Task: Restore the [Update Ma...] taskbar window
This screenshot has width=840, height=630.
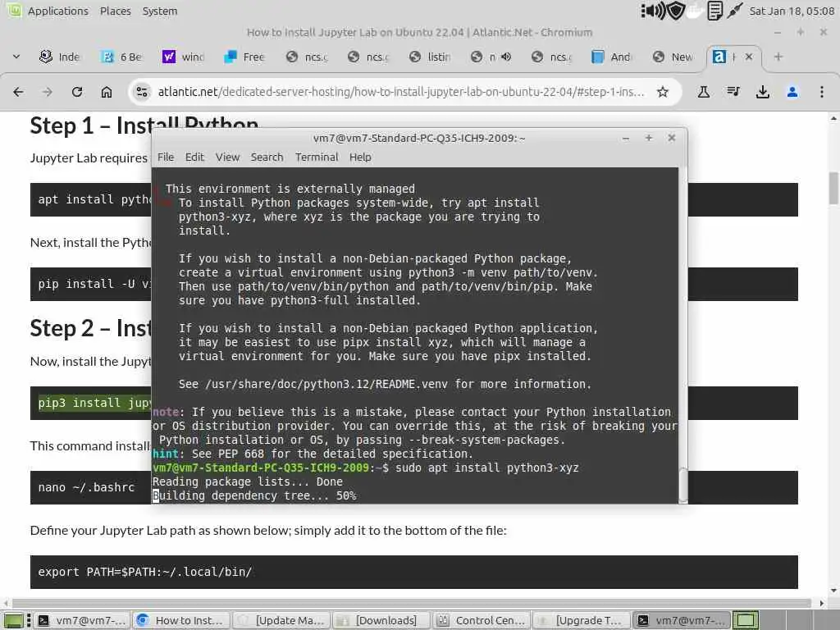Action: point(282,620)
